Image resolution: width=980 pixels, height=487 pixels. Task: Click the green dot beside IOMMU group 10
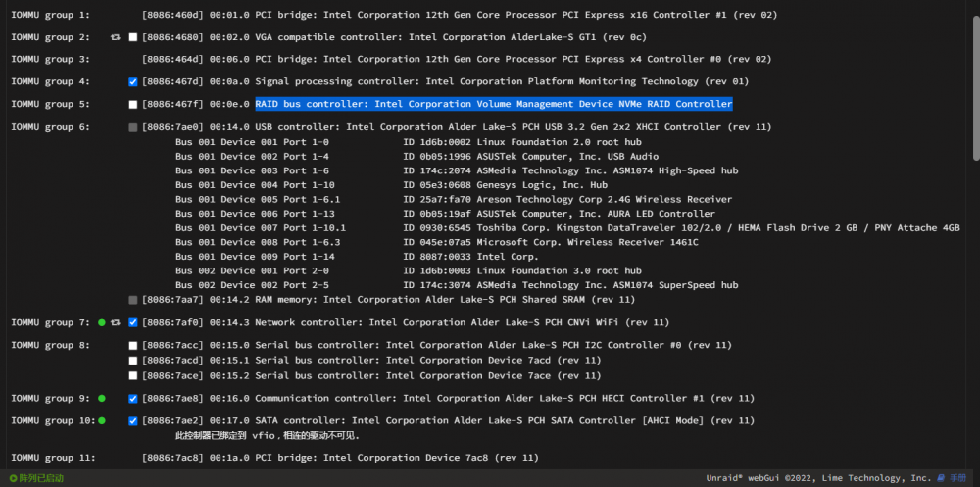(102, 420)
